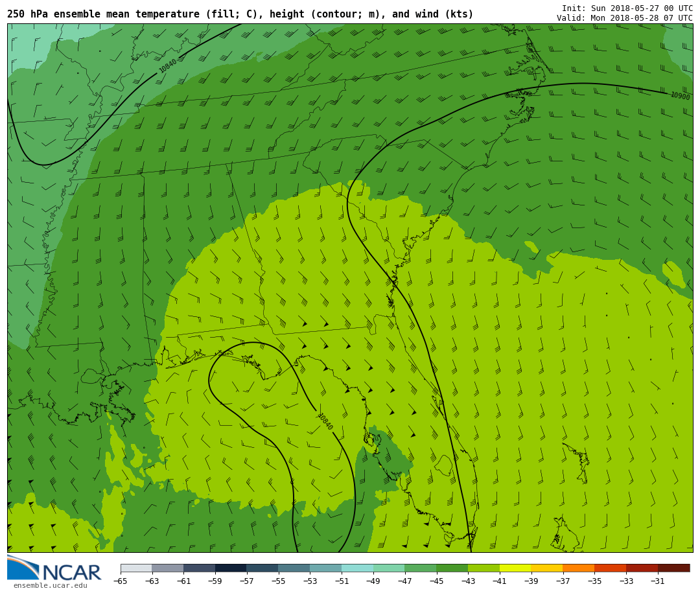The height and width of the screenshot is (593, 700).
Task: Click the -35 colorbar tick label
Action: [x=594, y=581]
